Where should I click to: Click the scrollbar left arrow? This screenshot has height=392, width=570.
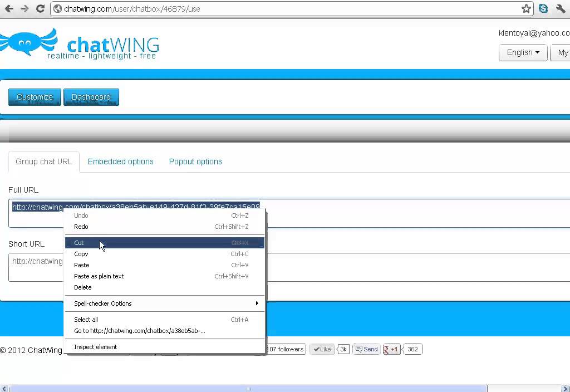4,389
